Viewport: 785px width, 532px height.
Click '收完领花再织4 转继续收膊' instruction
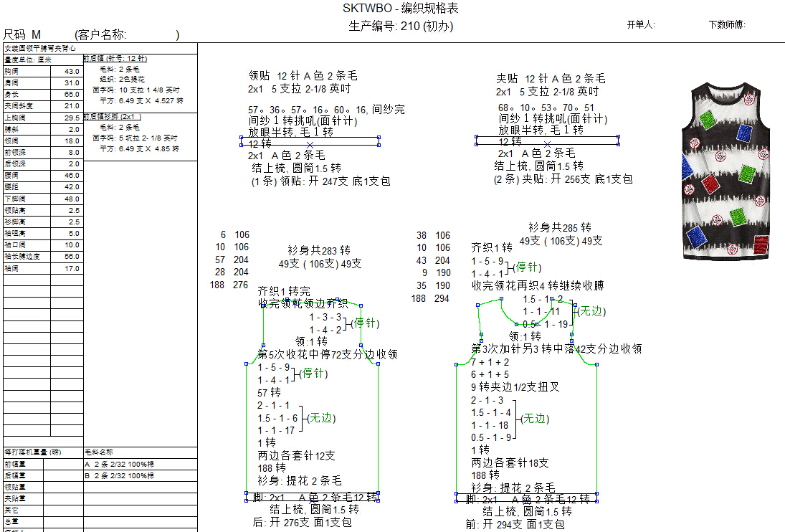coord(538,285)
